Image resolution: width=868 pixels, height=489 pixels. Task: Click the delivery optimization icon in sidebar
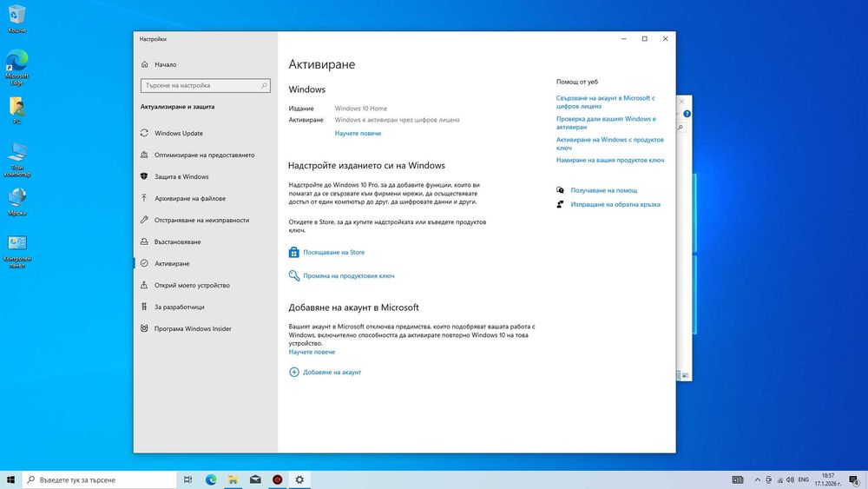(144, 155)
